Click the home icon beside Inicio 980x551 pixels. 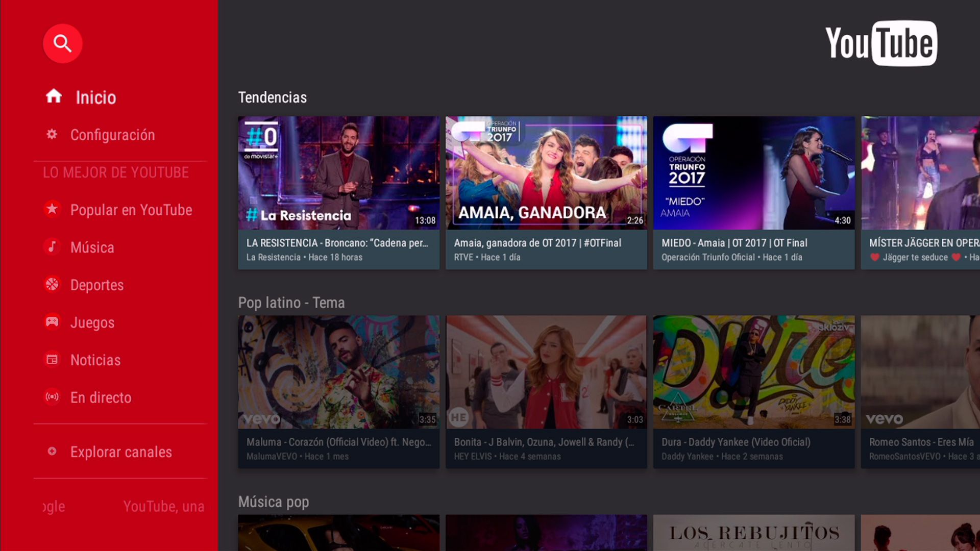click(x=54, y=96)
